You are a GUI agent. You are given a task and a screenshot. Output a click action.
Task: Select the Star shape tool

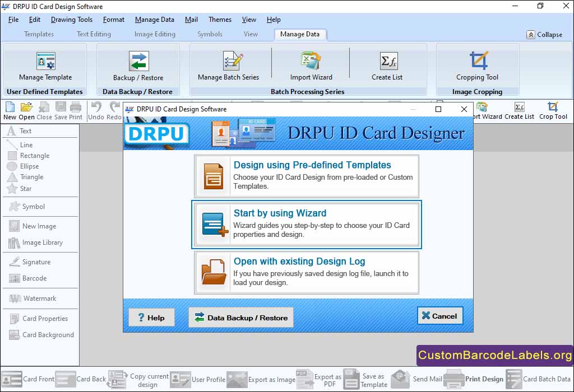20,189
